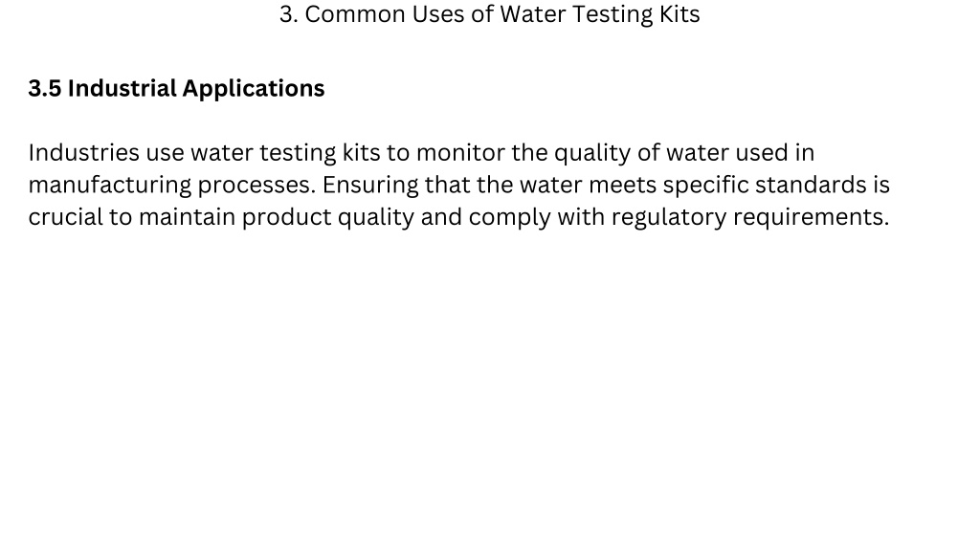Click the word 'Applications' in the bold heading
This screenshot has width=980, height=551.
pyautogui.click(x=254, y=89)
